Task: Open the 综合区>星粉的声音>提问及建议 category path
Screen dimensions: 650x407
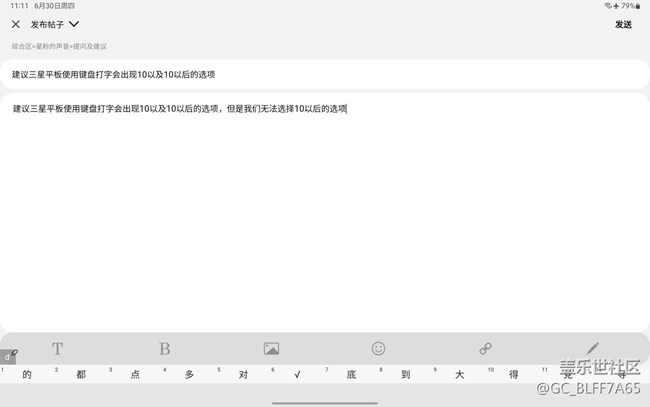Action: pyautogui.click(x=59, y=46)
